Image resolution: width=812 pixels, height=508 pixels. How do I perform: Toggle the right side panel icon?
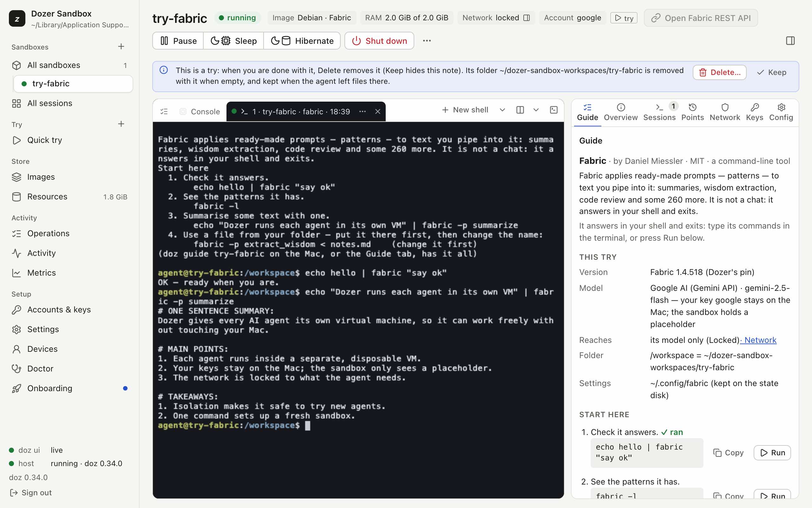tap(790, 41)
